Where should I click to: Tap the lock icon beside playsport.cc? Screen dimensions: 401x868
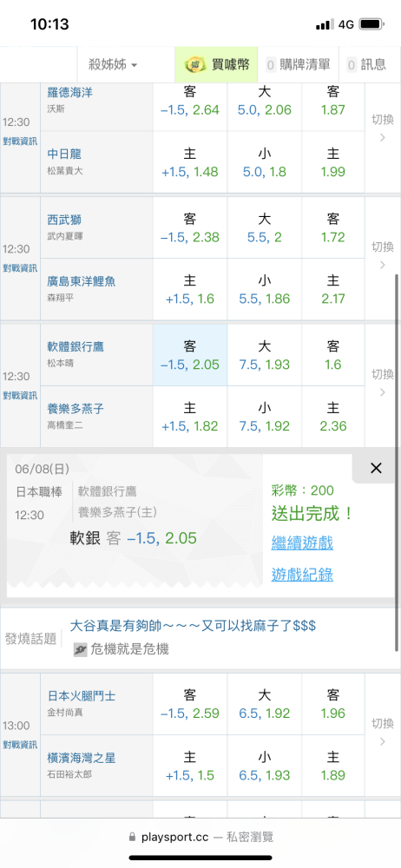(x=132, y=837)
